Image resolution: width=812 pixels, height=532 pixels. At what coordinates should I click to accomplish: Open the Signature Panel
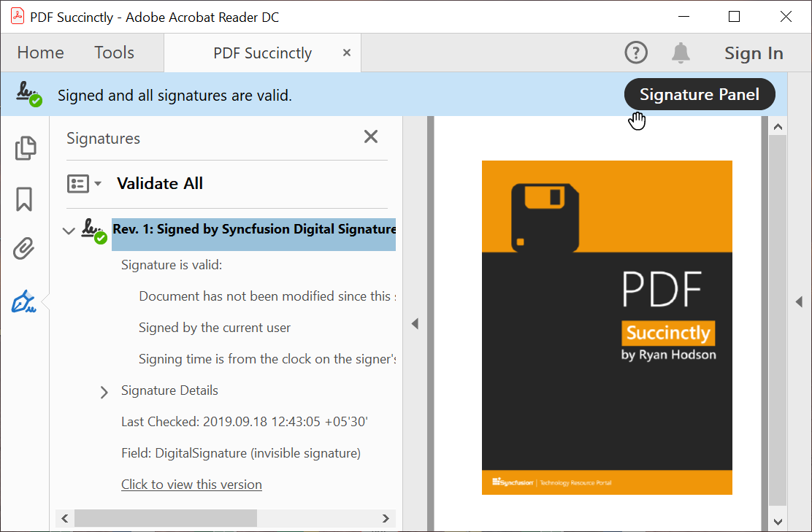pos(699,94)
